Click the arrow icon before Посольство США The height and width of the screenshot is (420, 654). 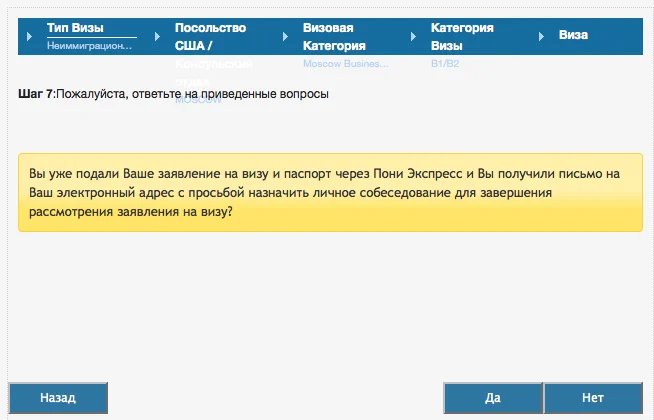coord(157,36)
